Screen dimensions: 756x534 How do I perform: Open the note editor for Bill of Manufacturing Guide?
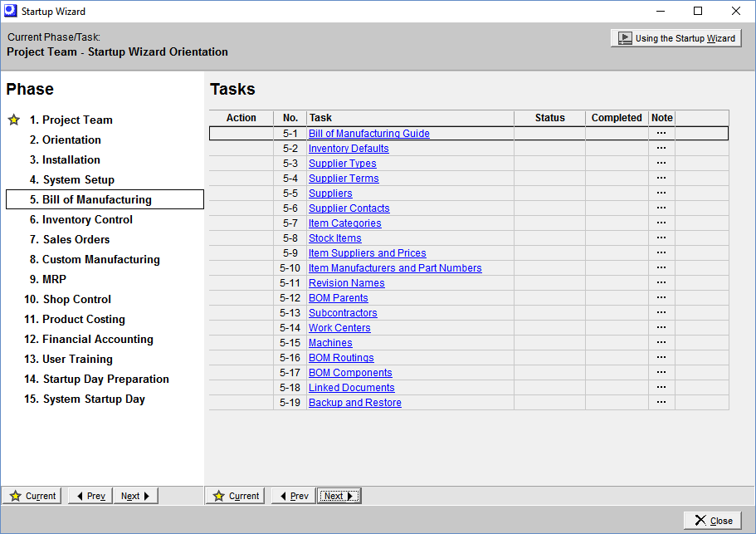tap(661, 133)
